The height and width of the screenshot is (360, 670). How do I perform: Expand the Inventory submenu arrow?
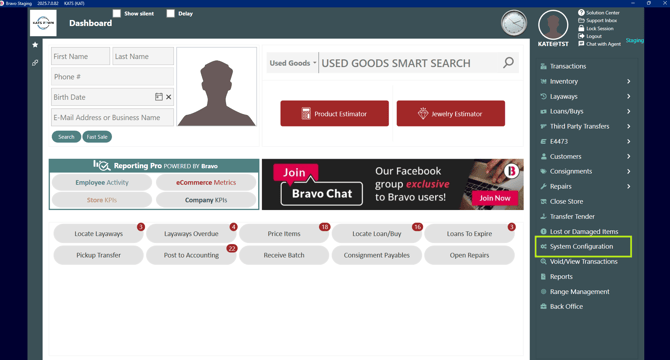tap(629, 81)
